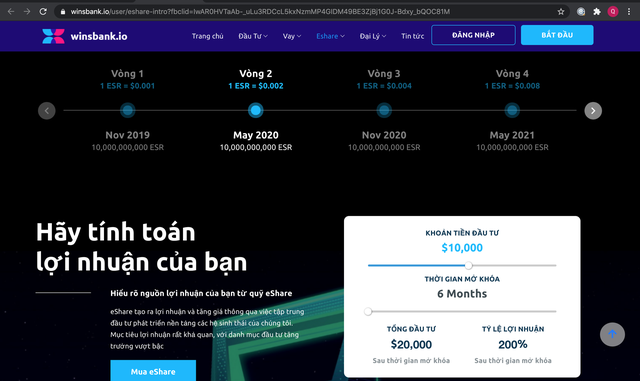Expand the Vay dropdown menu
640x381 pixels.
tap(292, 36)
